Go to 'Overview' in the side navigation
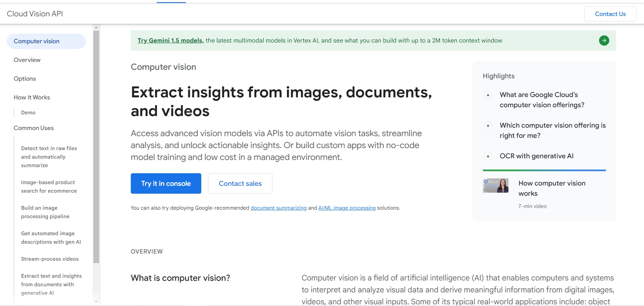This screenshot has height=306, width=644. pos(27,60)
